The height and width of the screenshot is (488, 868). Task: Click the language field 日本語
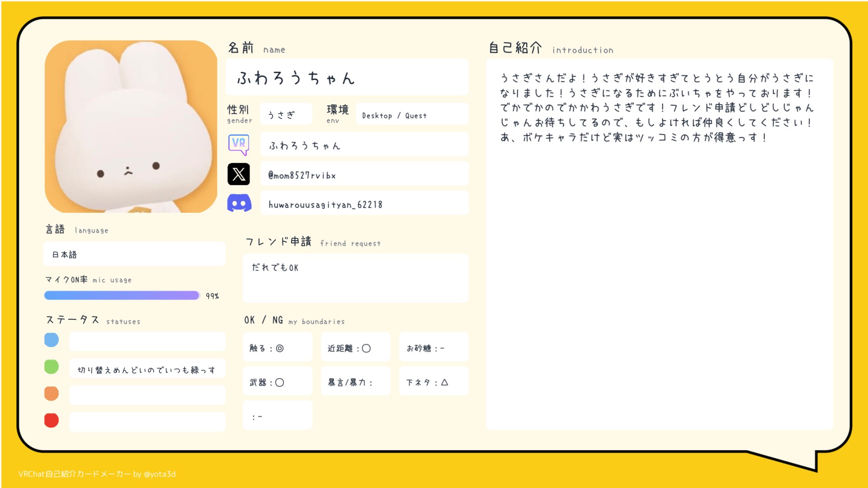[134, 254]
